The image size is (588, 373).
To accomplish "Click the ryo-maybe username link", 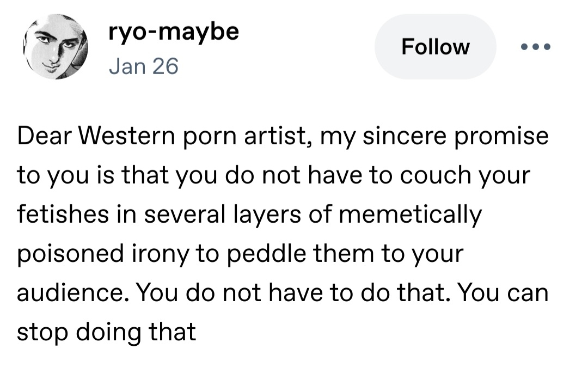I will point(173,32).
